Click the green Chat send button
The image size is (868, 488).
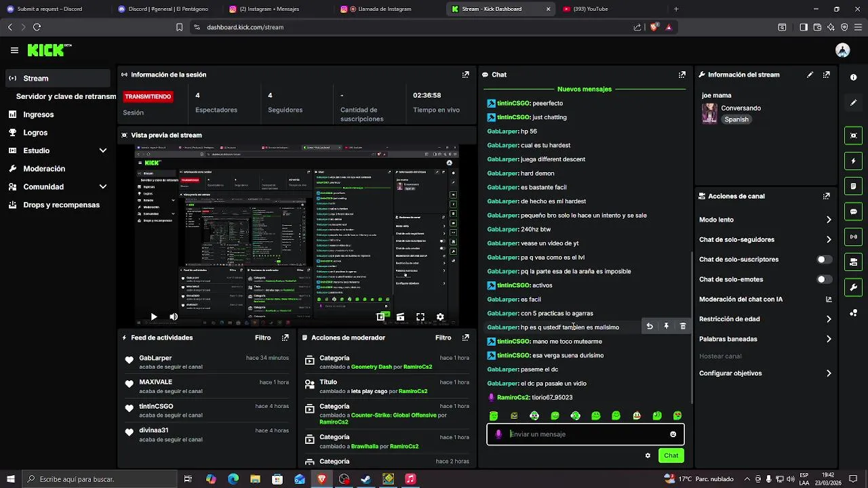click(x=671, y=455)
